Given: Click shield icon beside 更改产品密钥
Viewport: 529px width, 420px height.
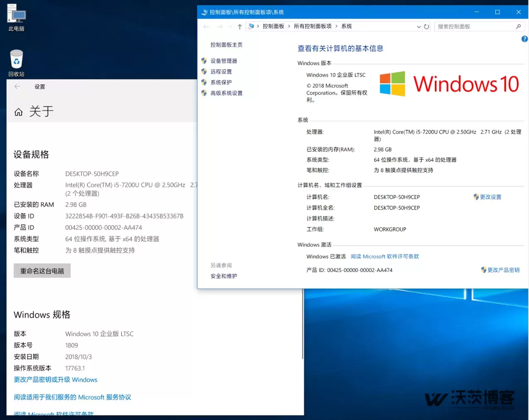Looking at the screenshot, I should [x=484, y=269].
